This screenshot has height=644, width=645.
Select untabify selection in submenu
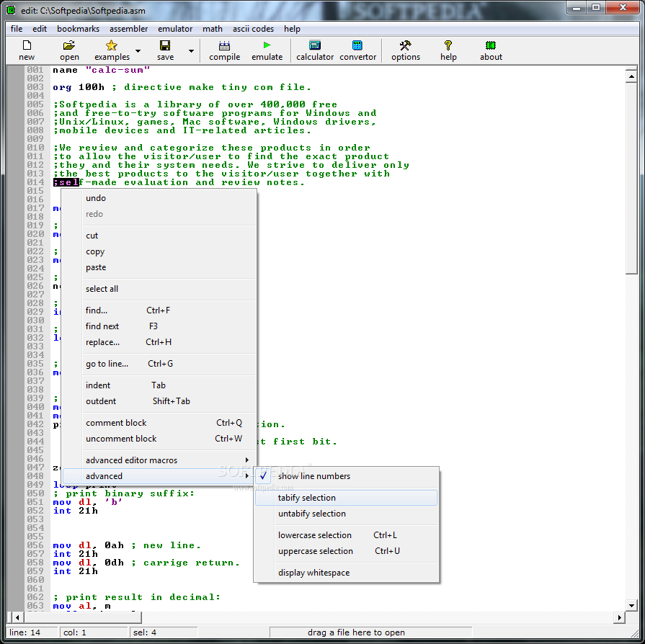click(x=347, y=514)
